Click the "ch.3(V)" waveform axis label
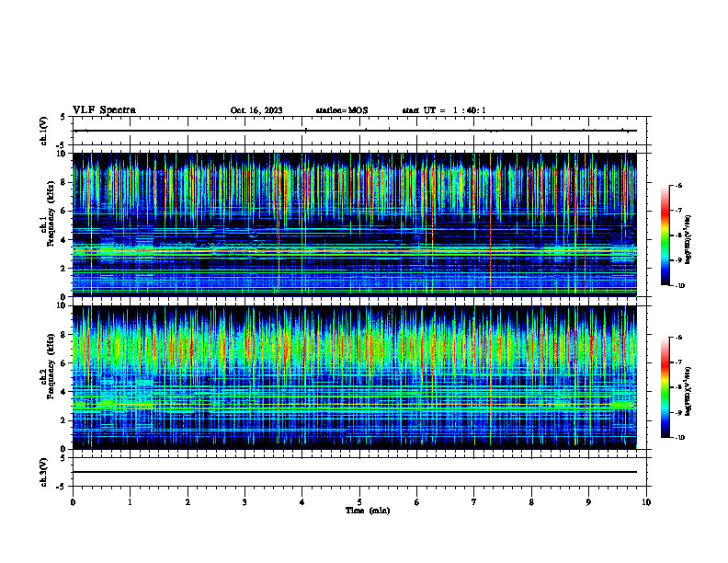The image size is (728, 563). point(44,472)
